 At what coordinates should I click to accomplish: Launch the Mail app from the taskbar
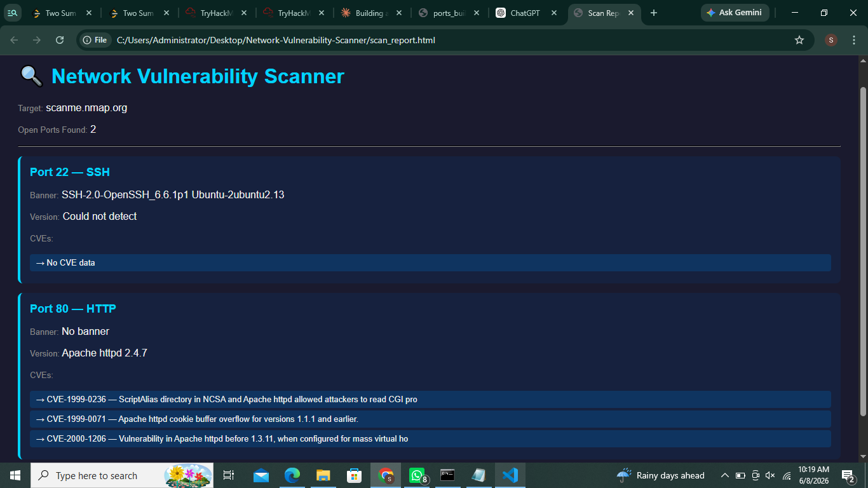[x=261, y=475]
